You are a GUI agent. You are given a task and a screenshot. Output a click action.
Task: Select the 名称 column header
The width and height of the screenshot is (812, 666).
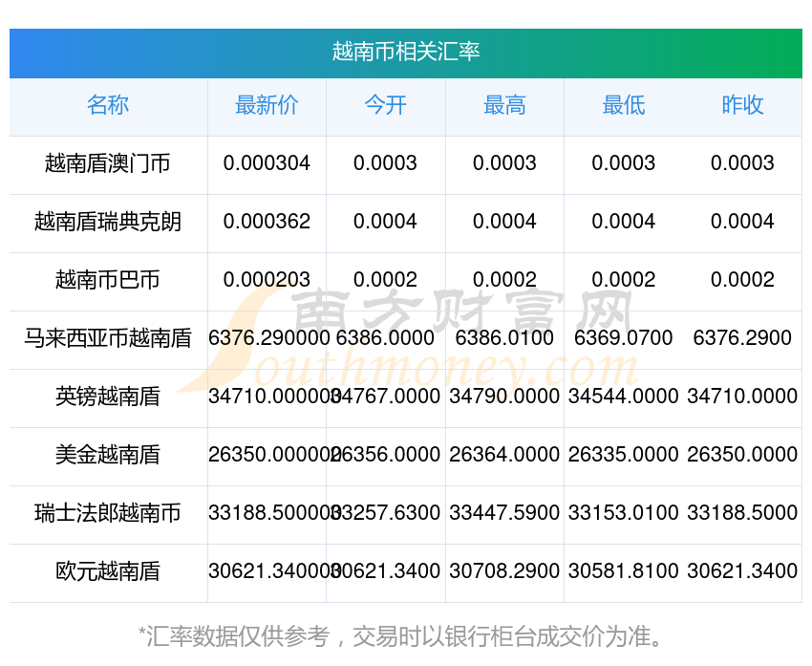coord(108,106)
